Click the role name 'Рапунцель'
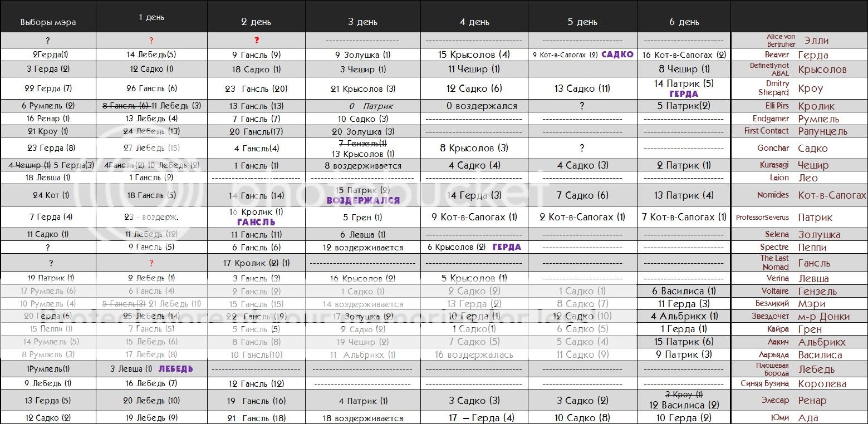 click(822, 131)
